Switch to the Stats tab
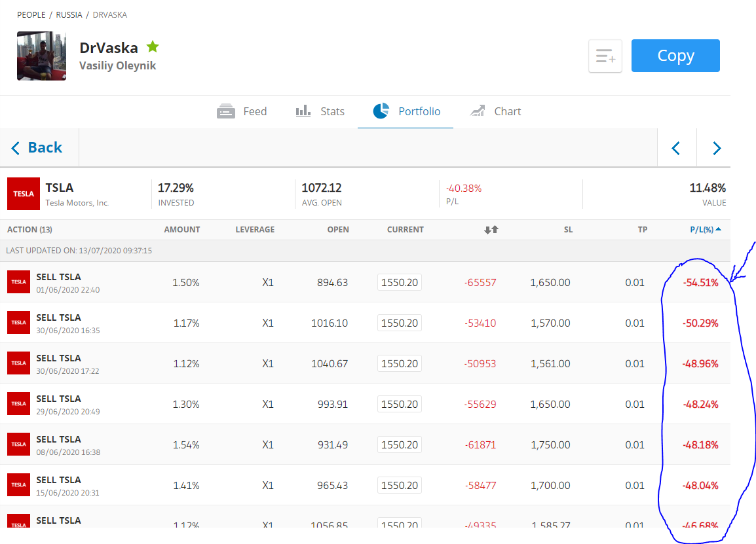Screen dimensions: 756x544 (320, 111)
